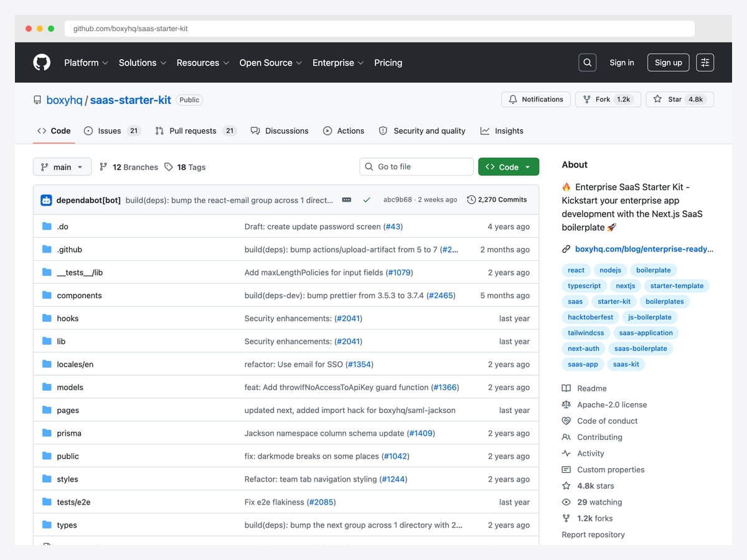Expand the Enterprise dropdown
Image resolution: width=747 pixels, height=560 pixels.
[x=338, y=62]
